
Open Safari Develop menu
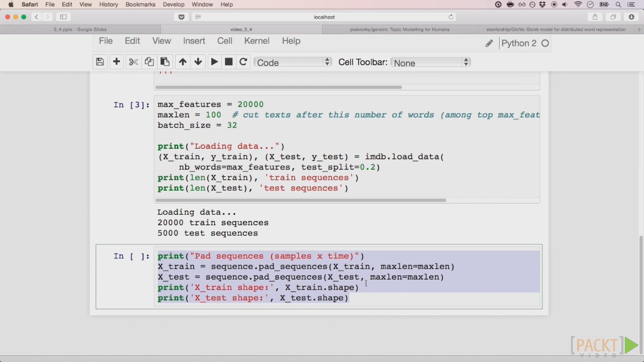tap(174, 4)
